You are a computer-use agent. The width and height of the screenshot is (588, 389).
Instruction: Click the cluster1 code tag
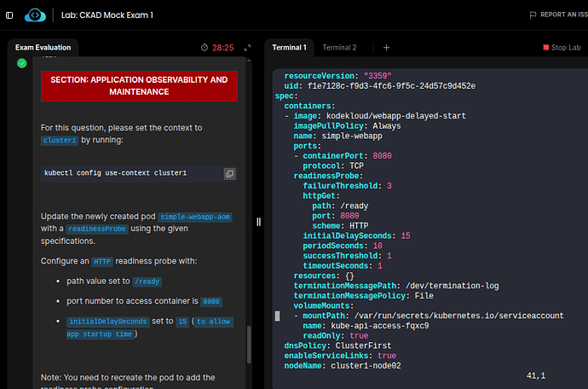pyautogui.click(x=60, y=140)
